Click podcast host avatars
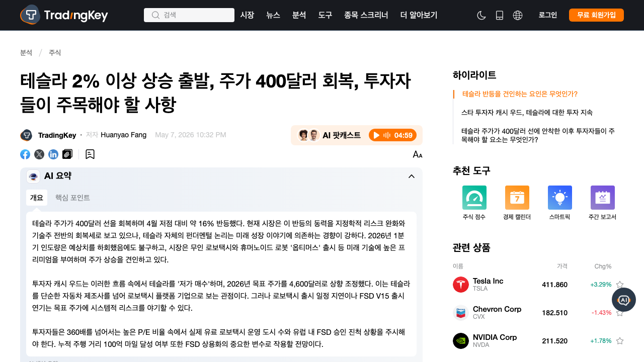This screenshot has width=644, height=362. [x=308, y=135]
